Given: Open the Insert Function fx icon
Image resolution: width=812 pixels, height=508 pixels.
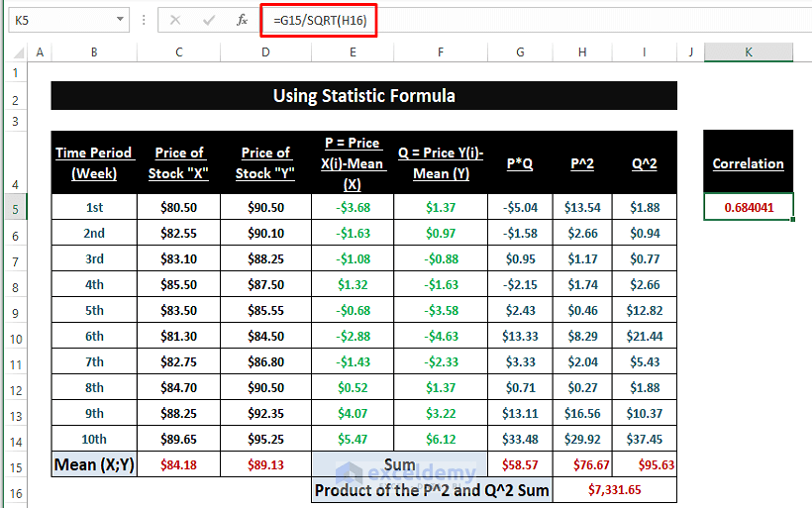Looking at the screenshot, I should [242, 20].
